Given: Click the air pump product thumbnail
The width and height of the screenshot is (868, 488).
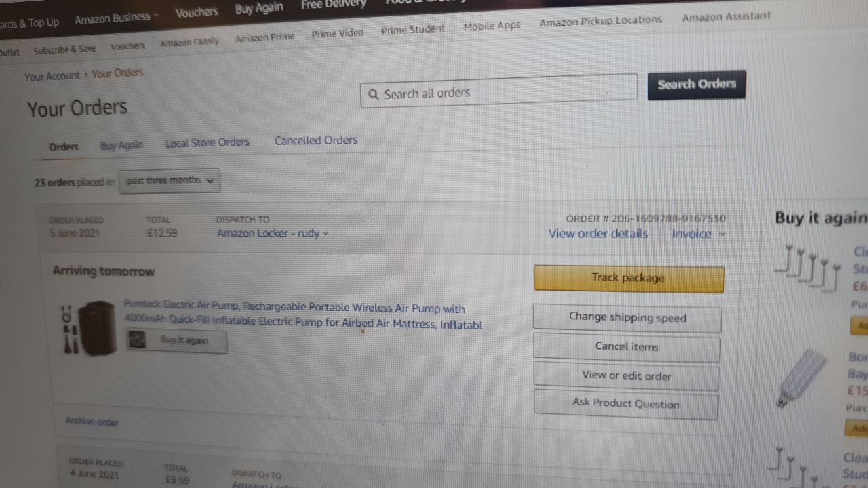Looking at the screenshot, I should (x=89, y=328).
